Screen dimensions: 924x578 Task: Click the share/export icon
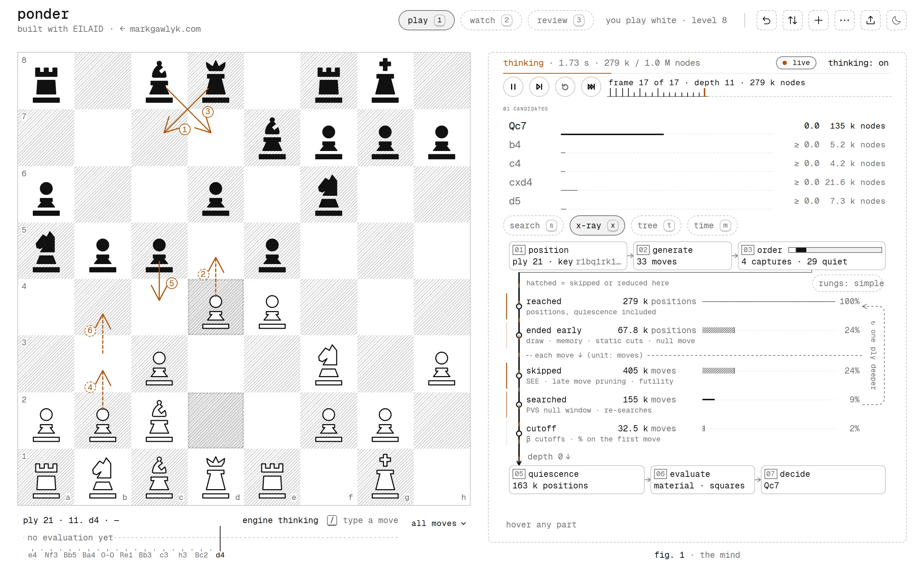pyautogui.click(x=870, y=20)
